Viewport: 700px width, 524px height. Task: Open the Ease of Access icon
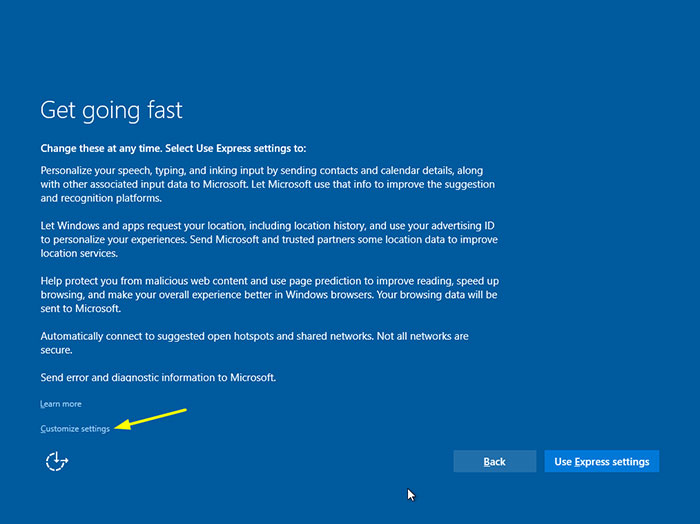point(57,462)
